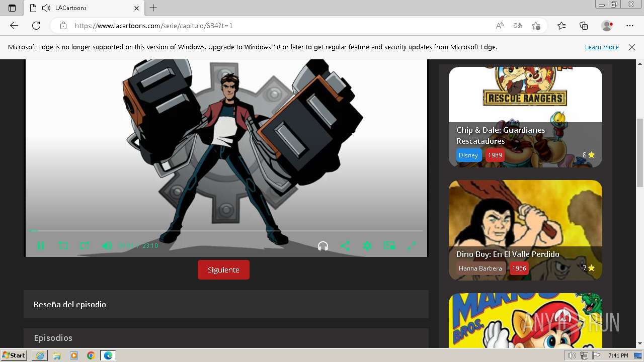Open Chip & Dale: Guardianes Rescatadores card
644x362 pixels.
point(525,117)
